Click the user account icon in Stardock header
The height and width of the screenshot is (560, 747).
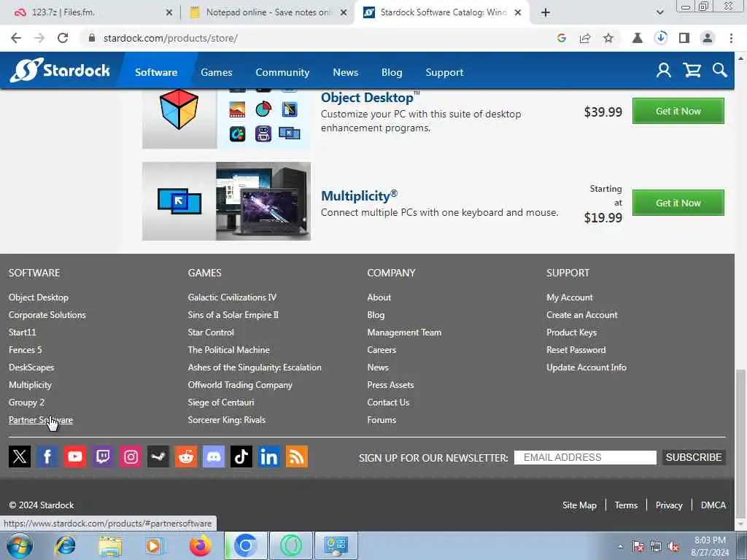pyautogui.click(x=664, y=71)
